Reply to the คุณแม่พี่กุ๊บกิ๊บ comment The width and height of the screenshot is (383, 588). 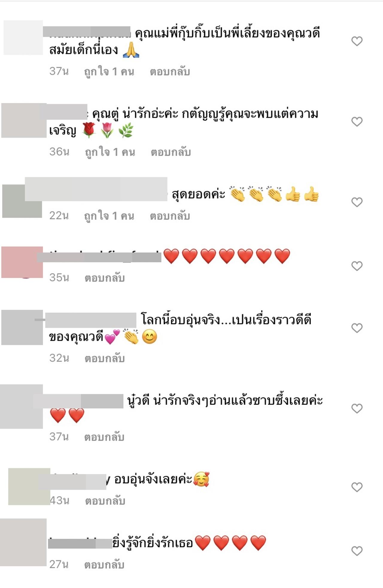coord(170,72)
